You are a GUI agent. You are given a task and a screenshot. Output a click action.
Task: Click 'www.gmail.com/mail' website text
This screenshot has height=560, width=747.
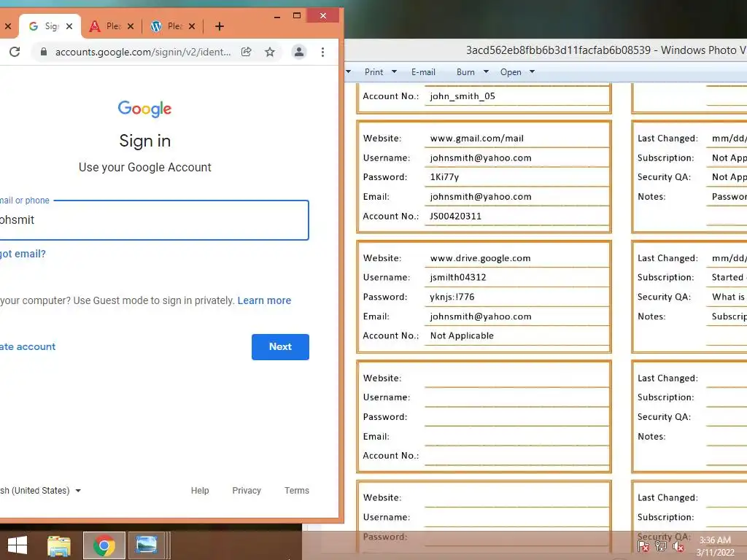pos(477,139)
